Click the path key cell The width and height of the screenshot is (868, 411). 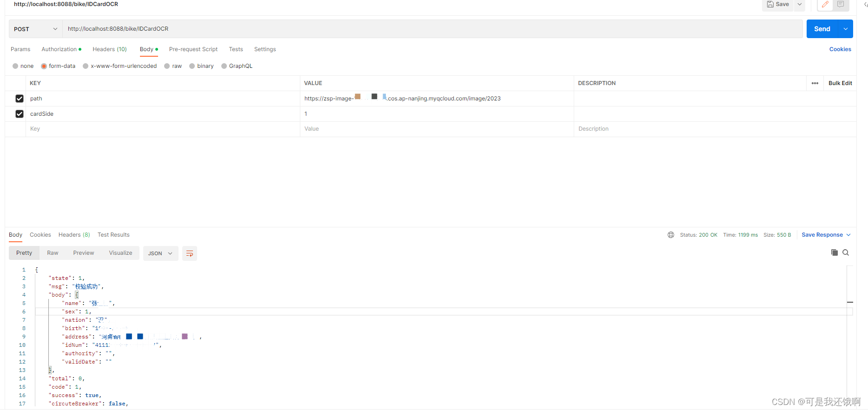click(x=163, y=99)
